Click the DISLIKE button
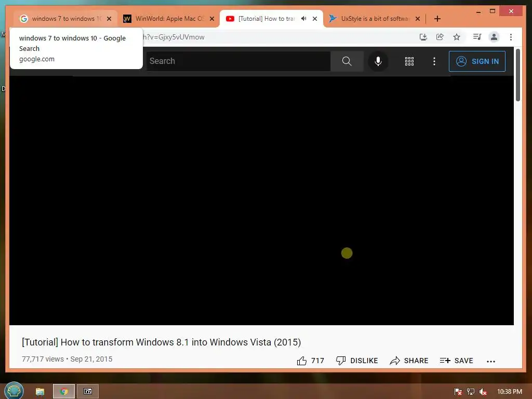 tap(356, 361)
